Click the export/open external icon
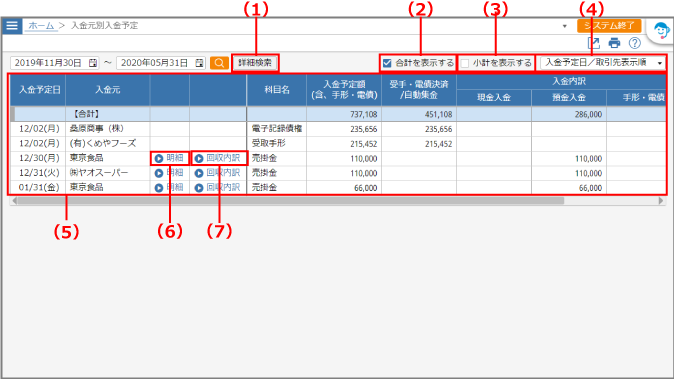Image resolution: width=674 pixels, height=379 pixels. (594, 43)
